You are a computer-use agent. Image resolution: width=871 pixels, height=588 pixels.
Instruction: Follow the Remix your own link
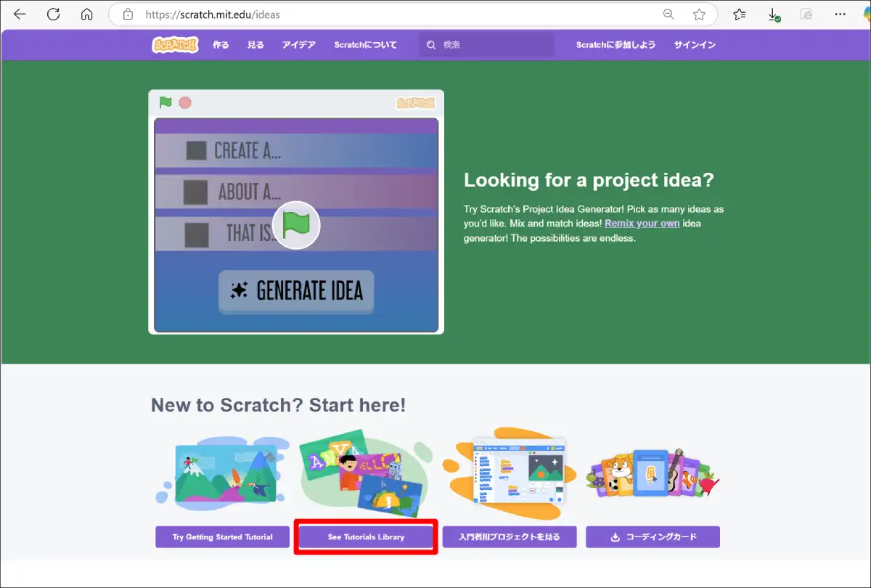pyautogui.click(x=642, y=223)
